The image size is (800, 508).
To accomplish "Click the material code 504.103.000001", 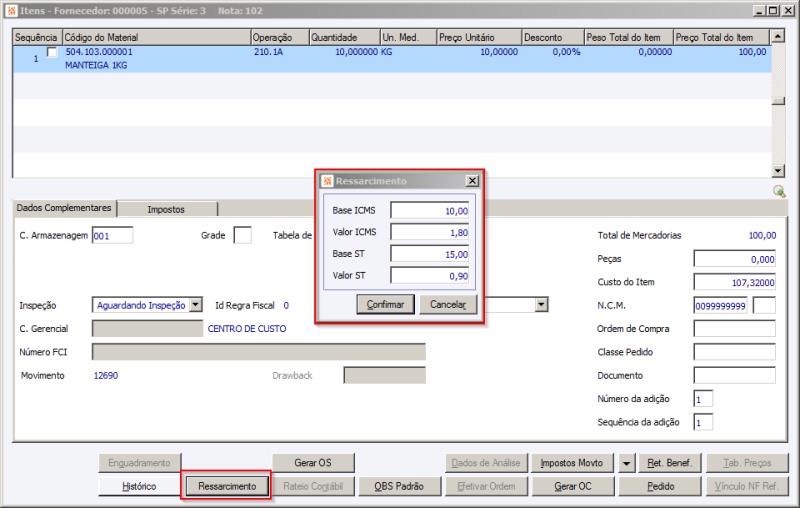I will coord(99,52).
